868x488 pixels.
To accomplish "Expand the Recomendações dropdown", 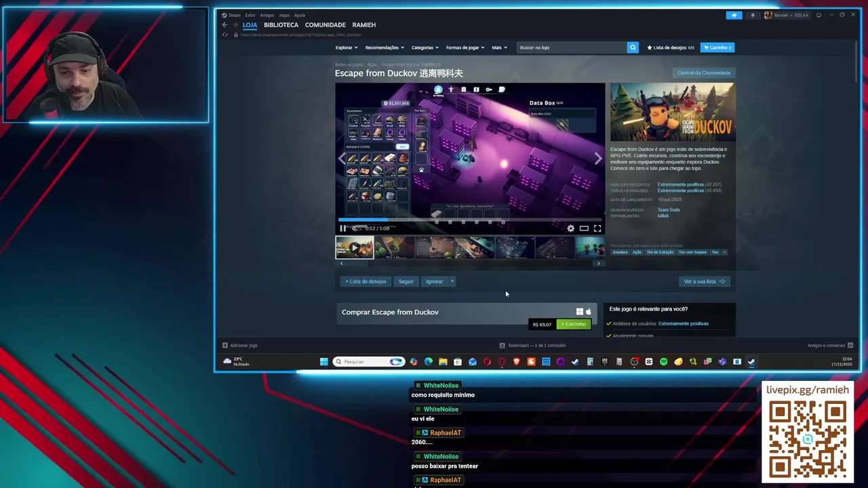I will click(384, 47).
